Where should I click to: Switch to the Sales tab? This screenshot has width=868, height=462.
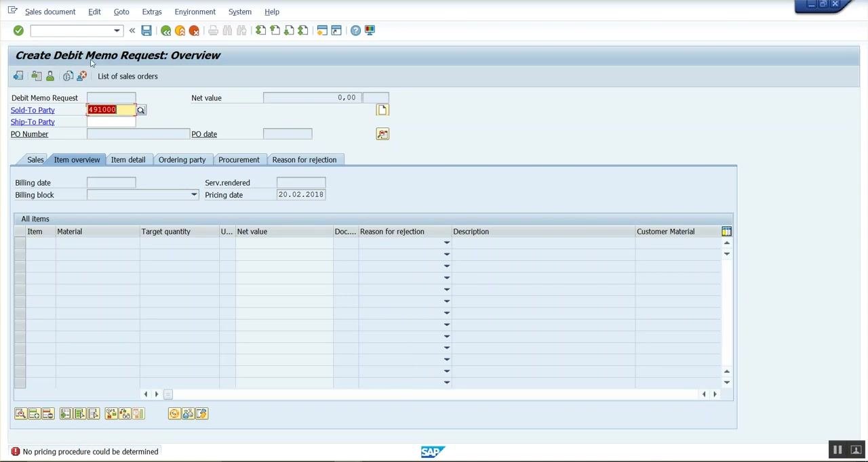pyautogui.click(x=35, y=160)
